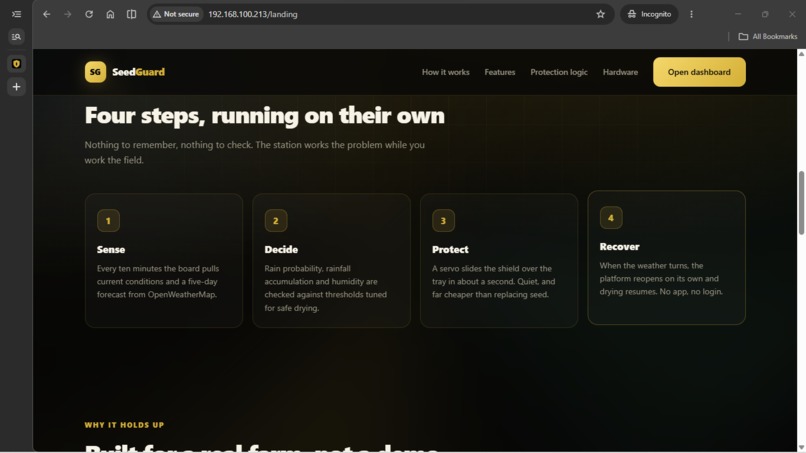Click the WHY IT HOLDS UP label

pos(124,425)
